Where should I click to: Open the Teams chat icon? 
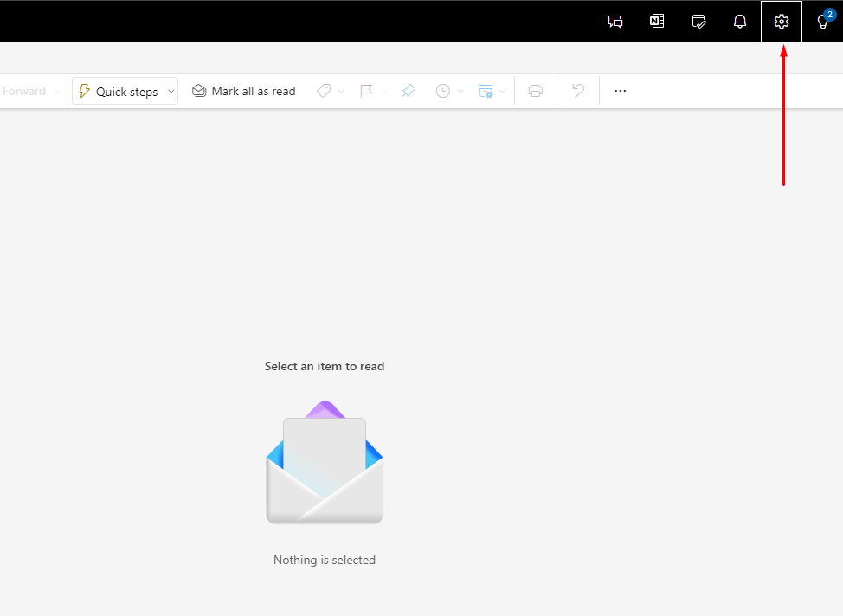tap(615, 22)
